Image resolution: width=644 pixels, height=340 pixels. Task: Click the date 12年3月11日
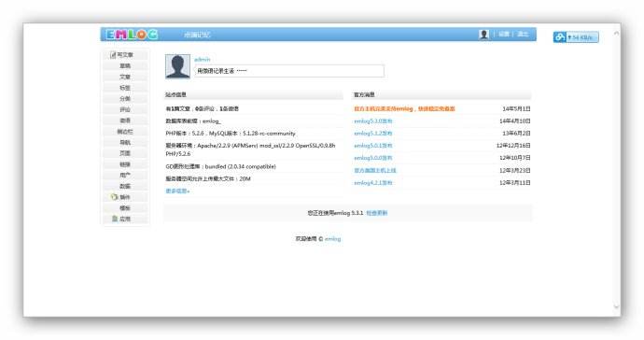click(514, 182)
